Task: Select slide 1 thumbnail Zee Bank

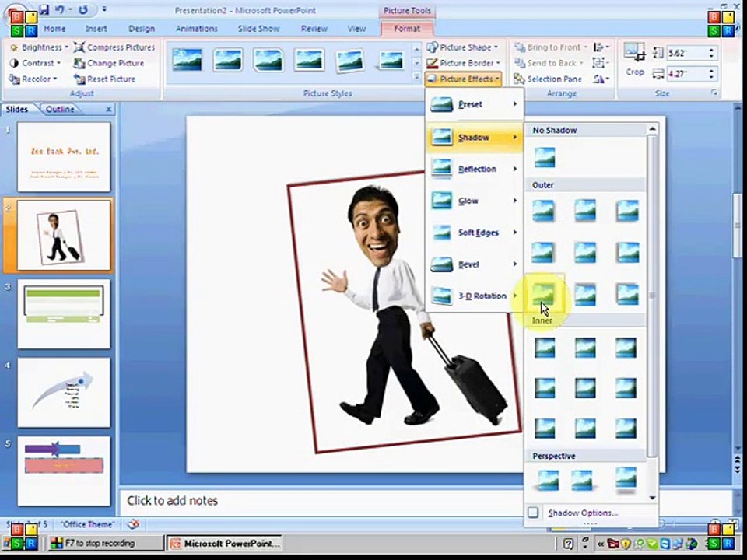Action: point(64,156)
